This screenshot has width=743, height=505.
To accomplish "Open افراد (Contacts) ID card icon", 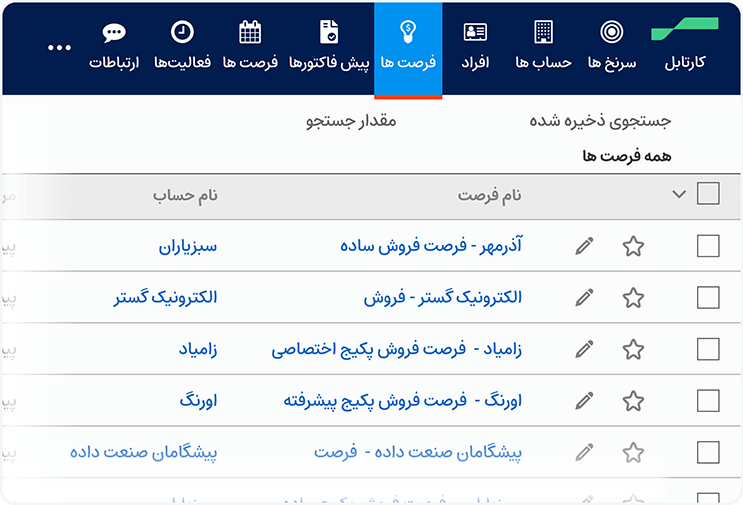I will (476, 33).
